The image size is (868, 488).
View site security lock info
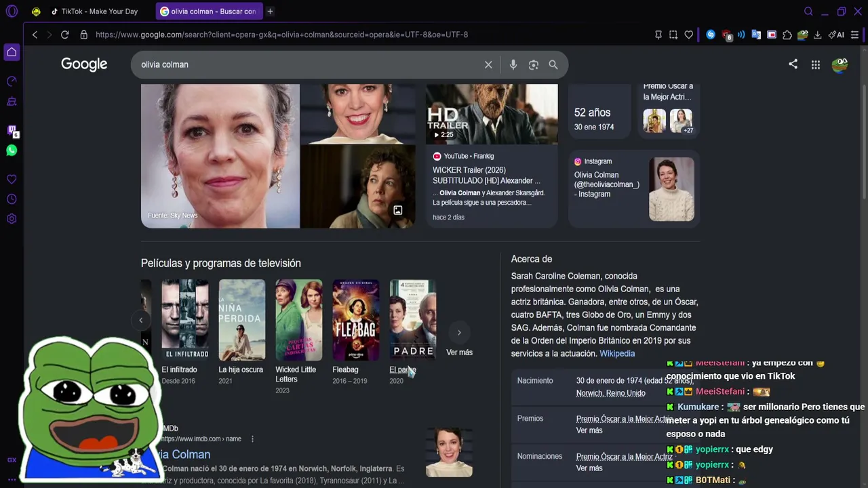pos(83,35)
